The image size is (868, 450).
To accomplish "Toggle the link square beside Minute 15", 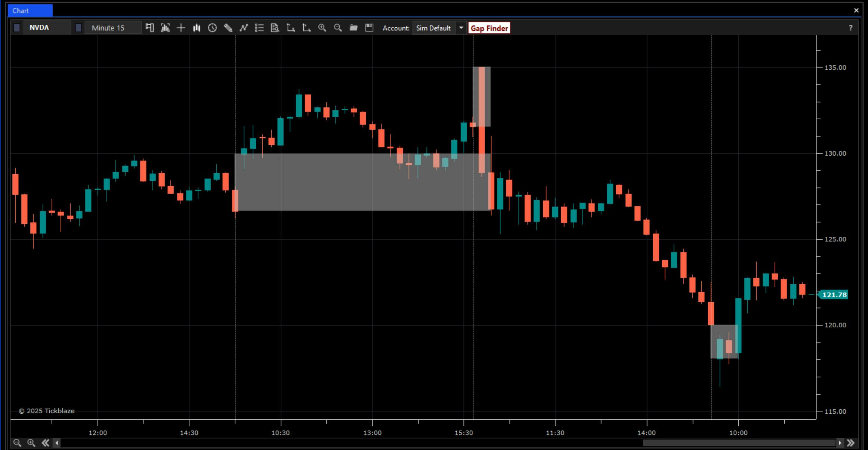I will (x=78, y=28).
